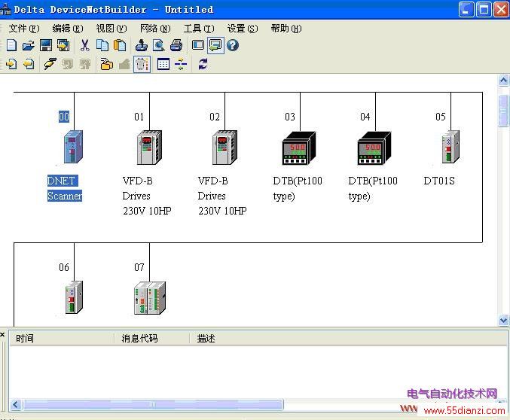Select the DTB controller at node 04
This screenshot has height=420, width=510.
[x=374, y=148]
